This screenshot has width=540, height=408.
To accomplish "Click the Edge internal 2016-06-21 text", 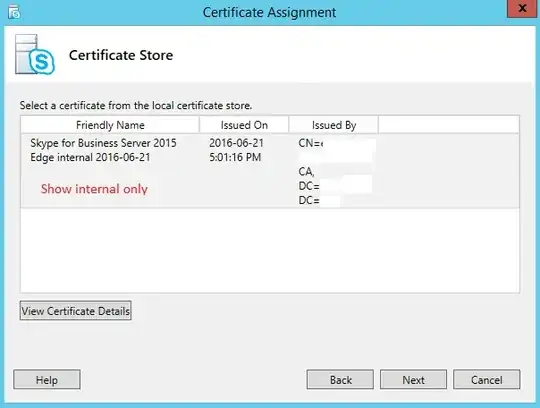I will click(90, 157).
